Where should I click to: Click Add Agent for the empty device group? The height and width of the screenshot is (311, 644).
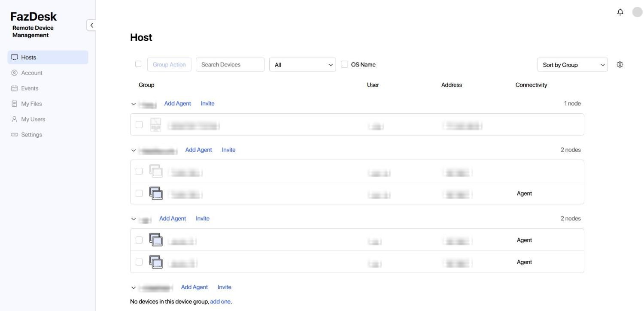pyautogui.click(x=194, y=287)
